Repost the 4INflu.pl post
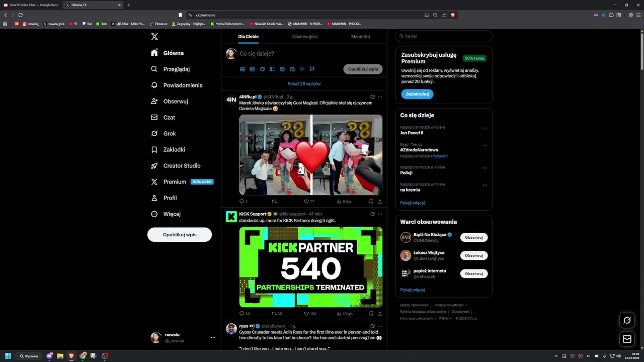 coord(274,202)
